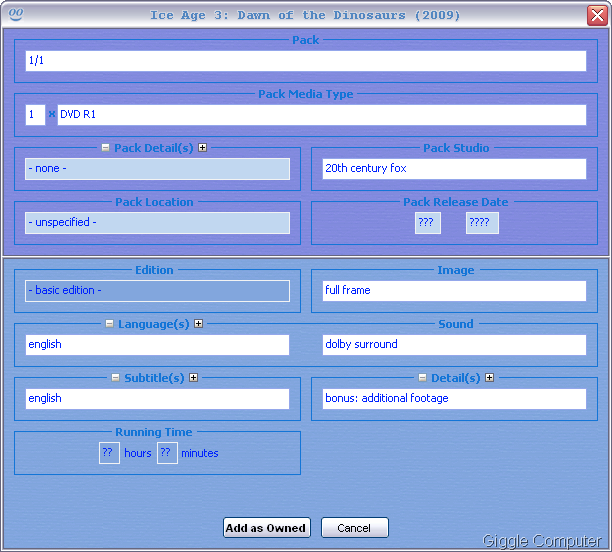Click the 'hours' label text

(x=138, y=453)
